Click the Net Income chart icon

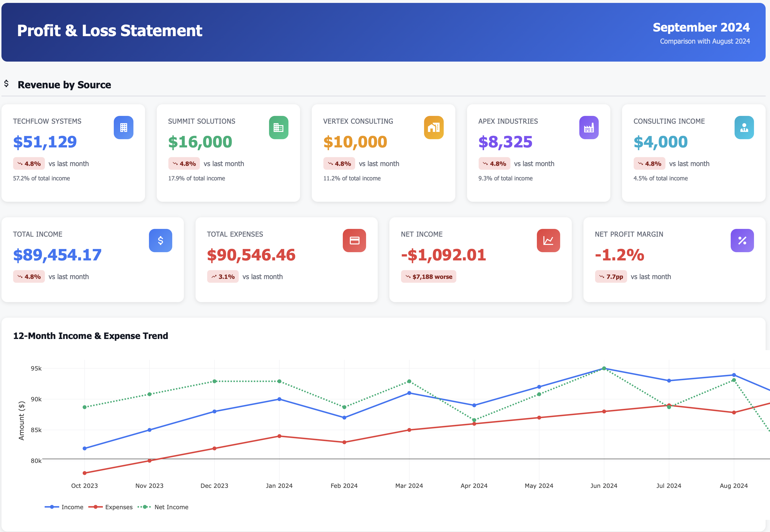[548, 240]
